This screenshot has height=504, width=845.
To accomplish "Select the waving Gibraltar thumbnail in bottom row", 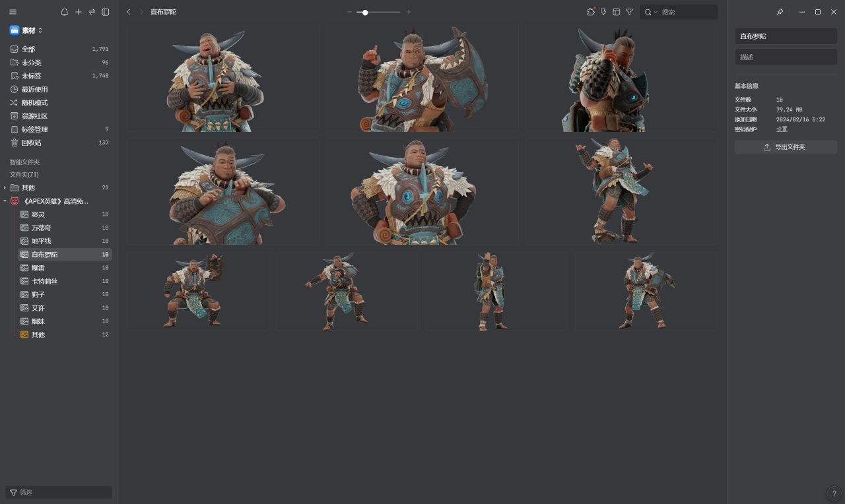I will pyautogui.click(x=496, y=291).
